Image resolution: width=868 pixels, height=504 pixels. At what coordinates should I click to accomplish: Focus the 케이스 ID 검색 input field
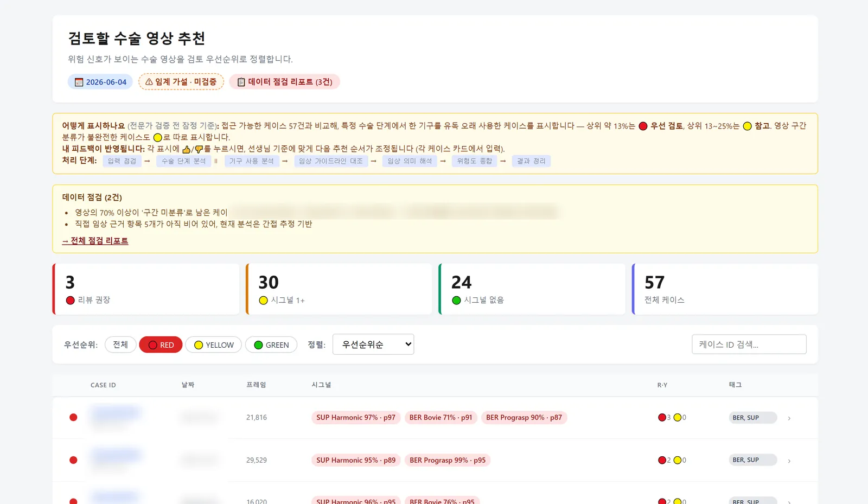749,344
